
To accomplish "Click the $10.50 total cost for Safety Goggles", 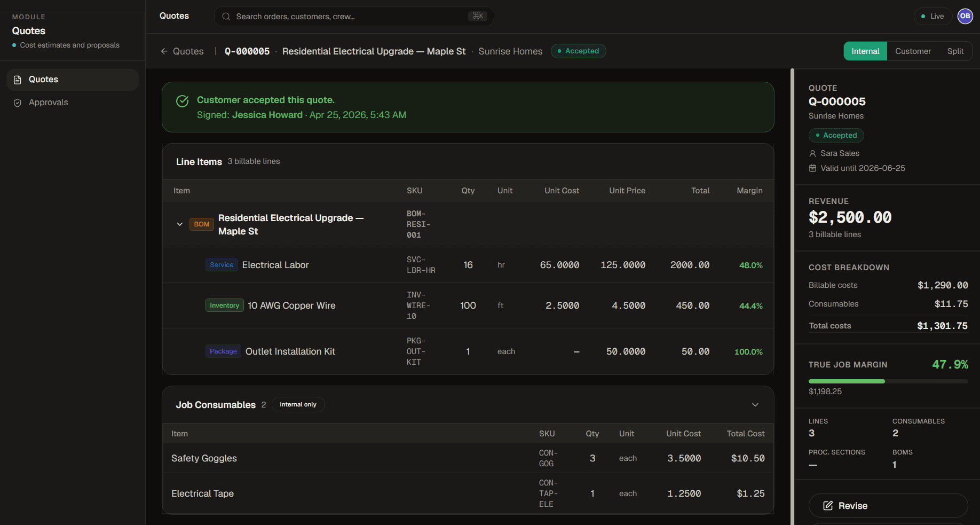I will click(748, 458).
